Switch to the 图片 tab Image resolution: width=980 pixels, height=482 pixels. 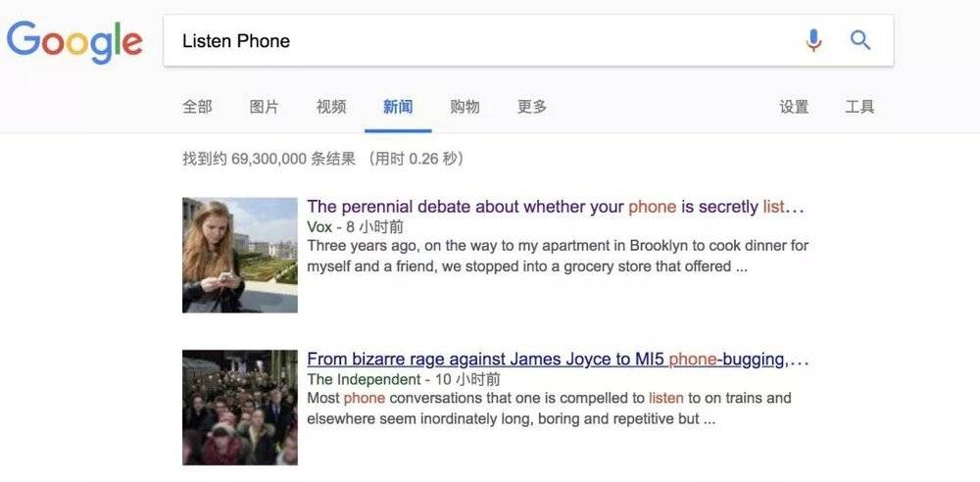[264, 107]
